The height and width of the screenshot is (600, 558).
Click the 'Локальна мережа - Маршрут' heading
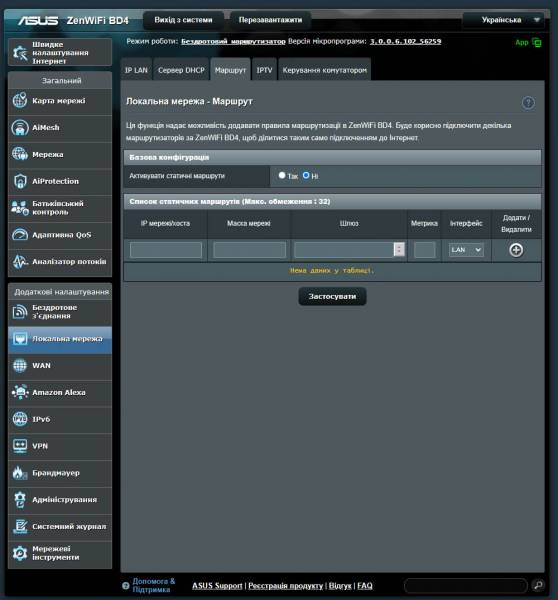[189, 101]
